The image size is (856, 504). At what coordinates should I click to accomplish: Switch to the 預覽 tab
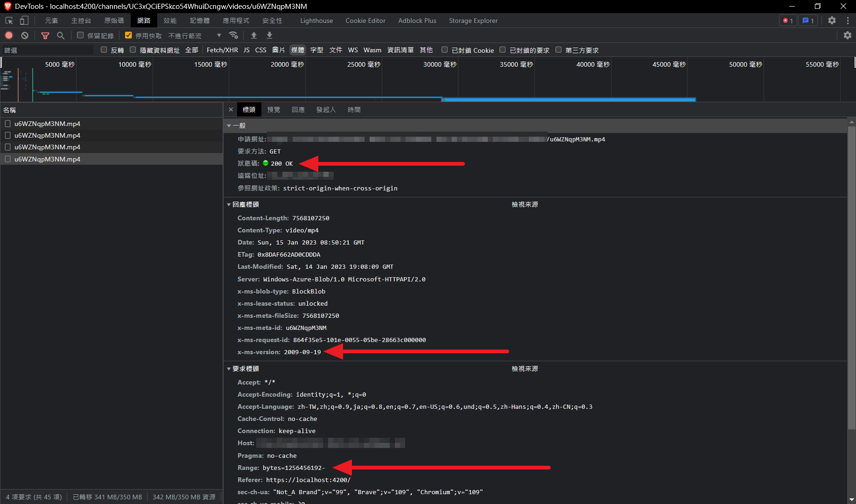[x=274, y=110]
